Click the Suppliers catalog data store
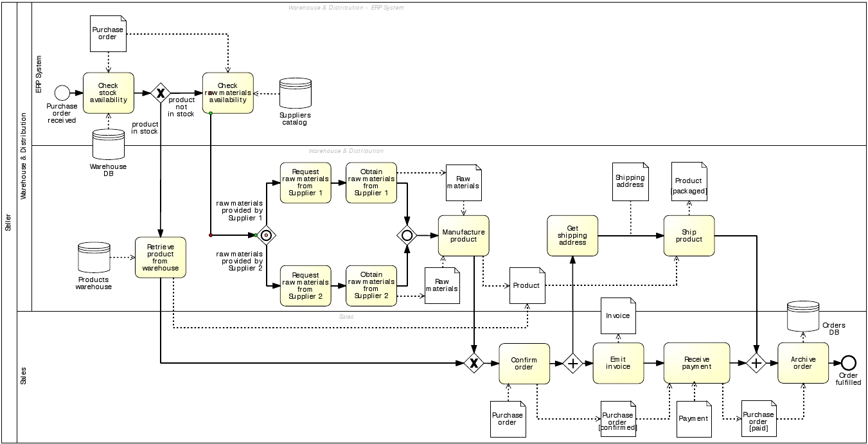Viewport: 868px width, 444px height. coord(296,94)
